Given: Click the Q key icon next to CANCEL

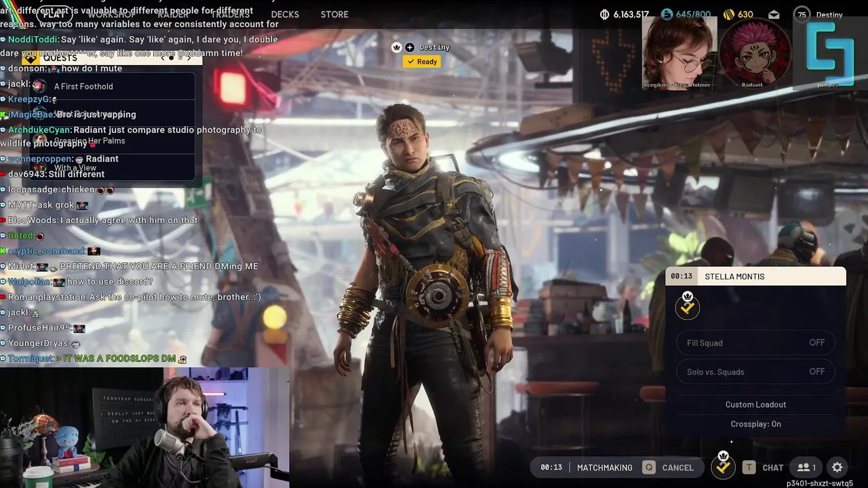Looking at the screenshot, I should [x=649, y=468].
